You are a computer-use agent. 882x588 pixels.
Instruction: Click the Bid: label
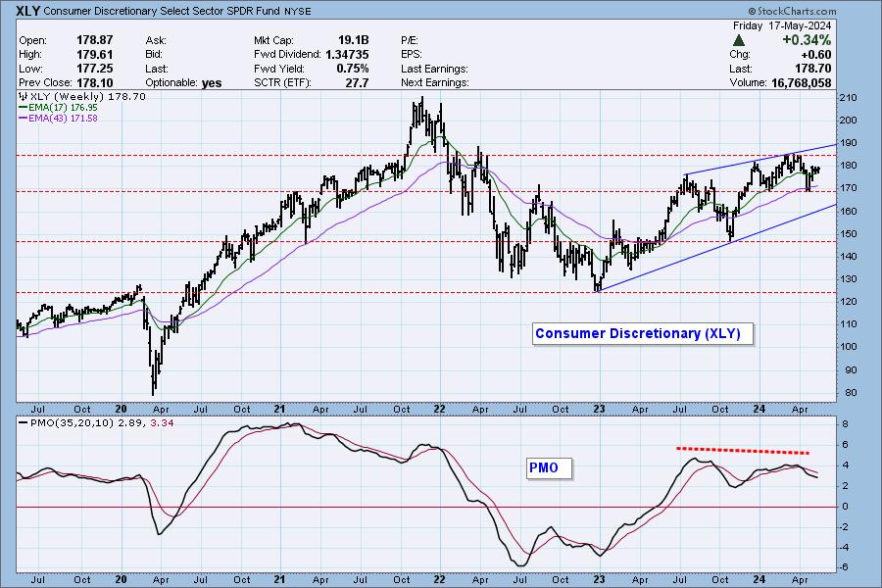(154, 55)
